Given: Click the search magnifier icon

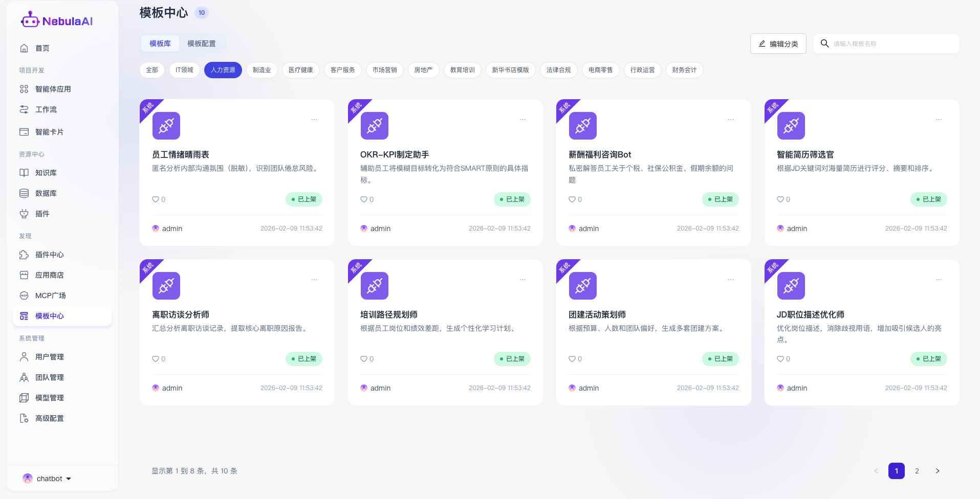Looking at the screenshot, I should pos(824,43).
